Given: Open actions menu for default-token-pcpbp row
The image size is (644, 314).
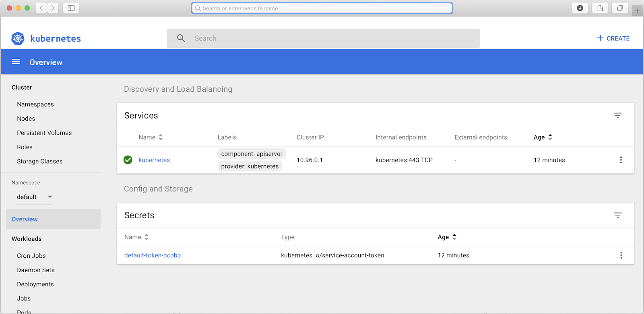Looking at the screenshot, I should (x=621, y=255).
